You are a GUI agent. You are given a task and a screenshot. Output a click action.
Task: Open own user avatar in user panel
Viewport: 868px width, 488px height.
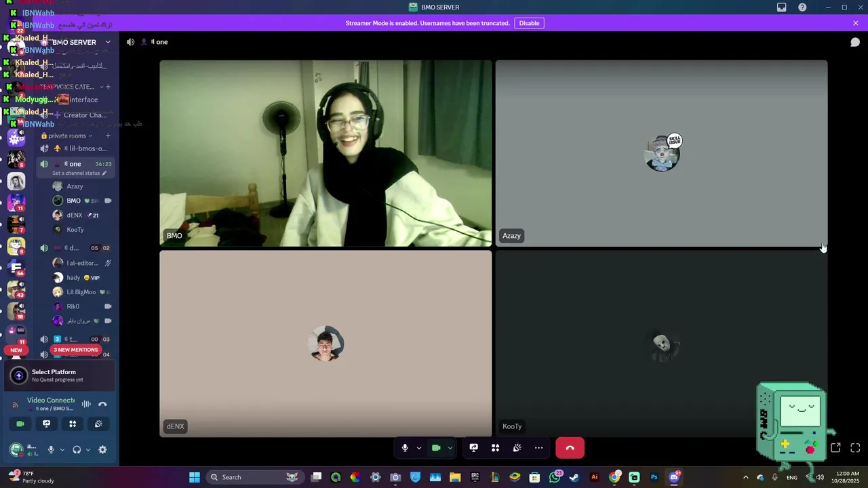coord(16,449)
